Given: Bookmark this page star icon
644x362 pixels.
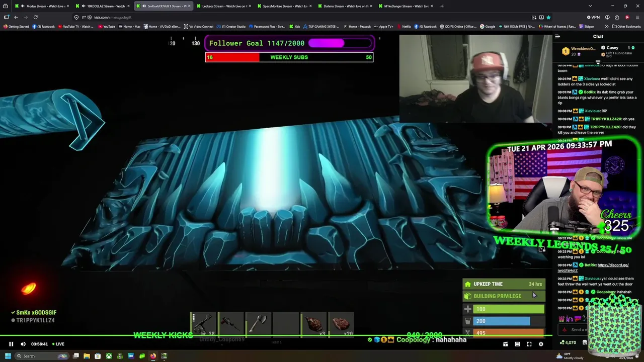Looking at the screenshot, I should 548,17.
